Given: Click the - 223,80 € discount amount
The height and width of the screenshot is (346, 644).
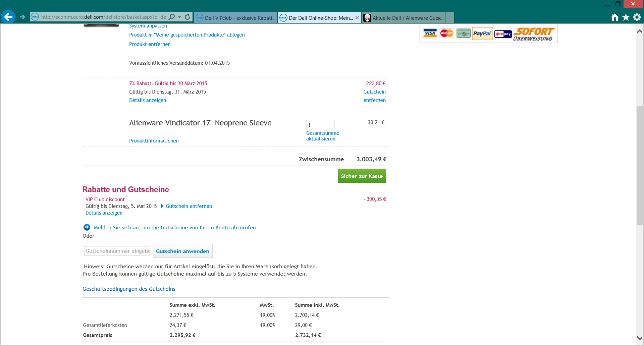Looking at the screenshot, I should 374,83.
